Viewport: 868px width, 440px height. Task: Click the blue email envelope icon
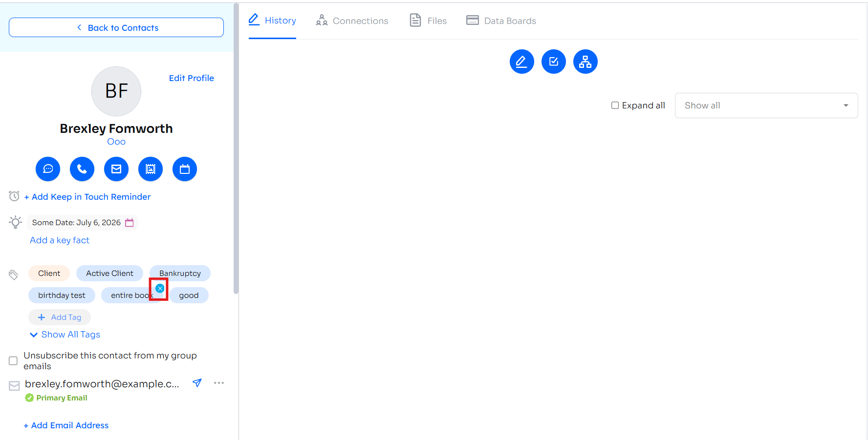(x=116, y=169)
